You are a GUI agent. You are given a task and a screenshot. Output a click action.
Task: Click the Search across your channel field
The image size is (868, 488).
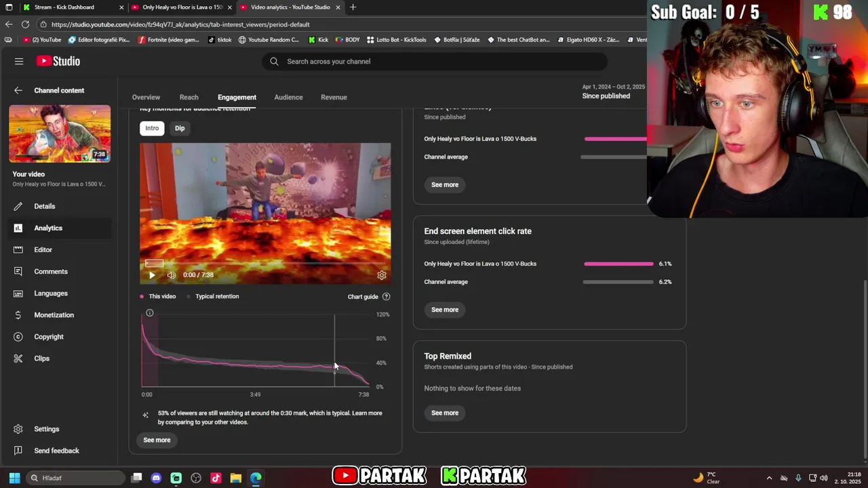point(435,61)
